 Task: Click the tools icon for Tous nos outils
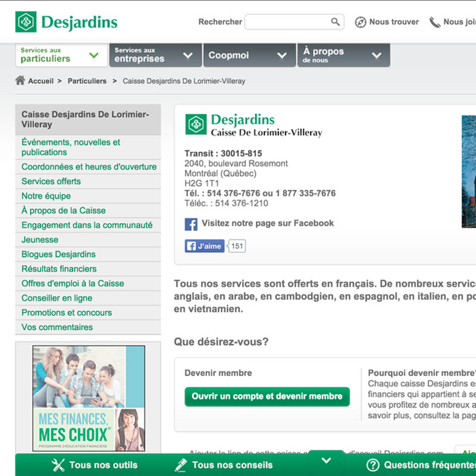[58, 465]
